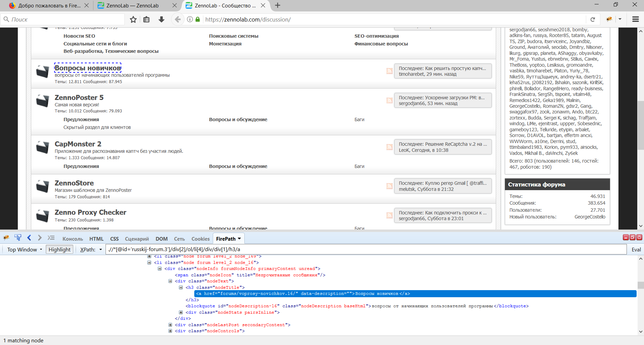Image resolution: width=644 pixels, height=345 pixels.
Task: Reload the page with the refresh icon
Action: tap(593, 20)
